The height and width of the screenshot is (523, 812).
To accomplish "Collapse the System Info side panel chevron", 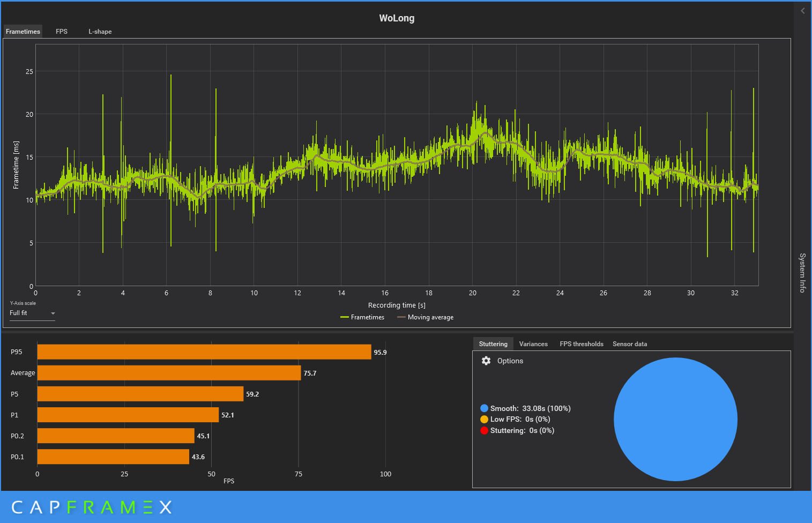I will click(802, 11).
